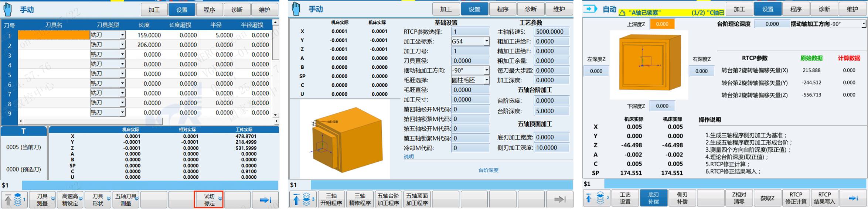Expand the 刀具测量 submenu chevron
The width and height of the screenshot is (868, 209).
pyautogui.click(x=53, y=199)
